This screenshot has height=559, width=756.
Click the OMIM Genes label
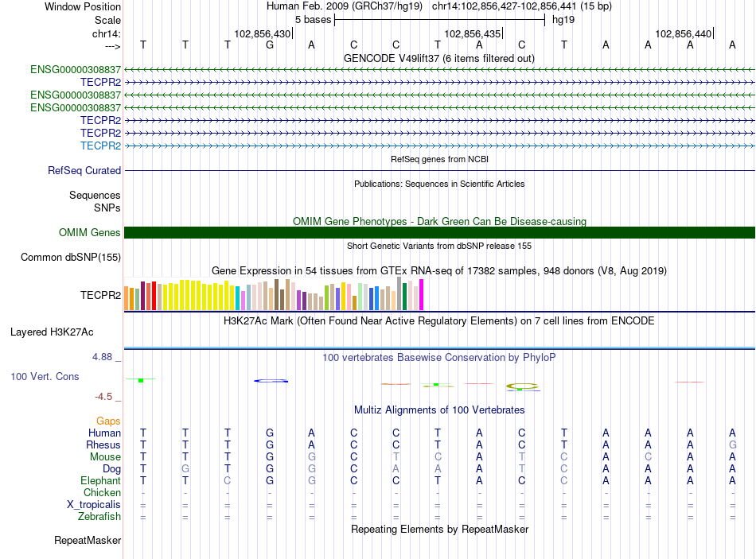pos(90,233)
